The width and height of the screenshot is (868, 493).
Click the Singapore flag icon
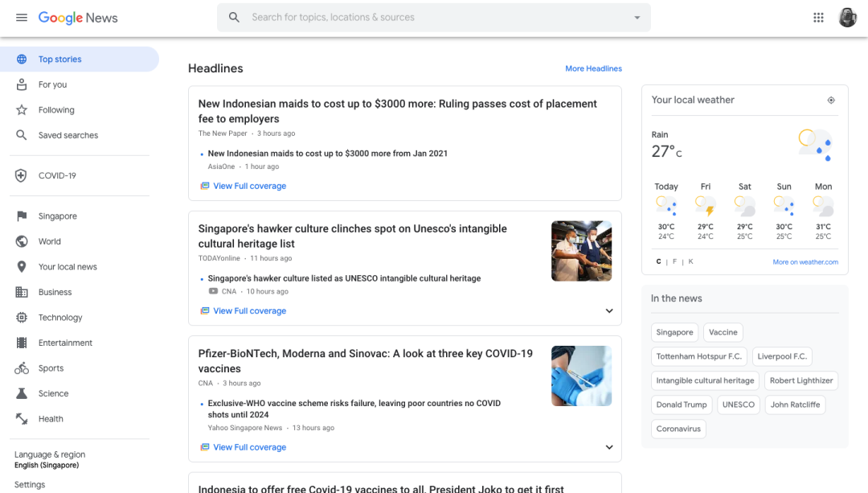(x=22, y=216)
